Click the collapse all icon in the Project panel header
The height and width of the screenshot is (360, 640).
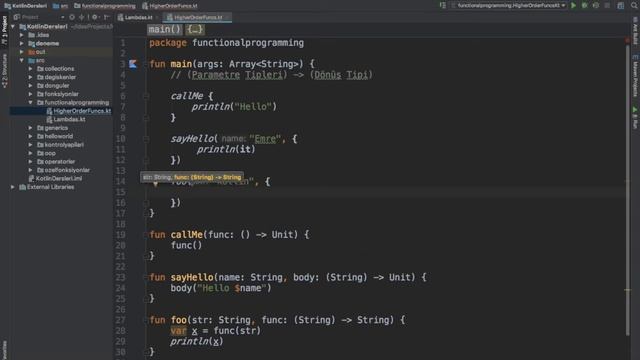point(82,17)
